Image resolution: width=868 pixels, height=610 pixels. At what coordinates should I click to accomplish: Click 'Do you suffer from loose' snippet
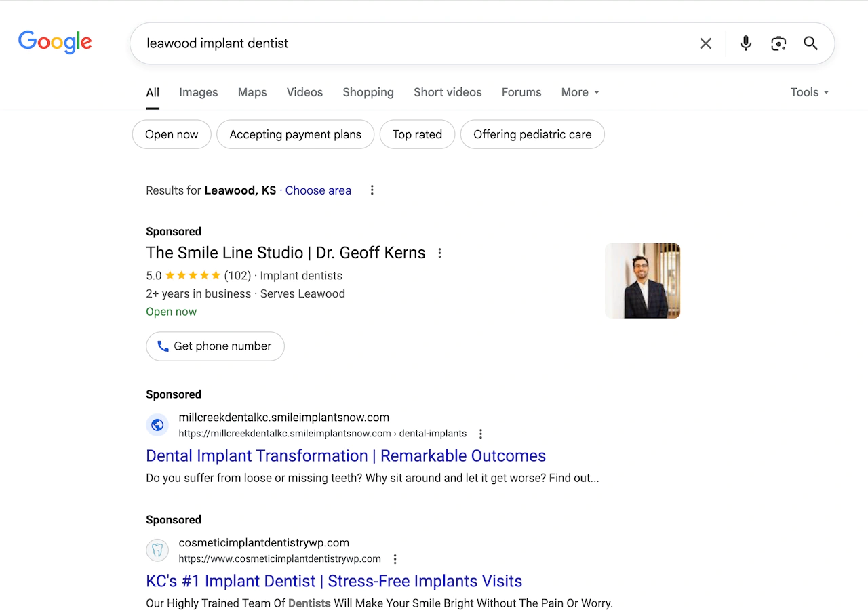[x=372, y=478]
